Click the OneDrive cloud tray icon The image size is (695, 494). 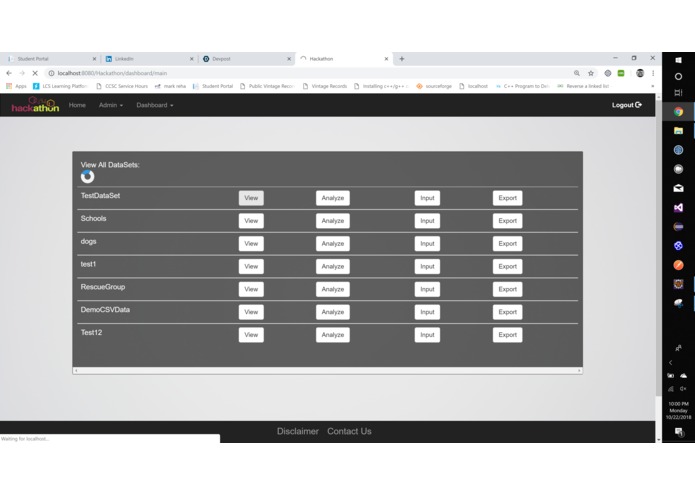click(x=683, y=376)
